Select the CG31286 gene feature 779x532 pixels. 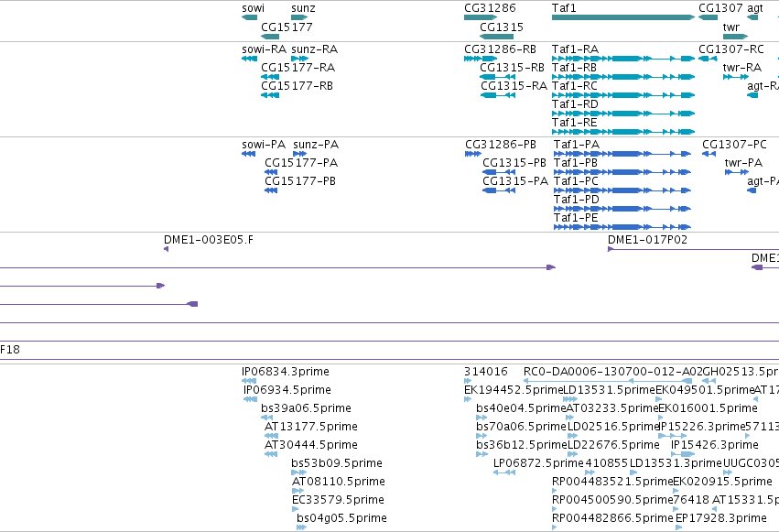pyautogui.click(x=481, y=17)
